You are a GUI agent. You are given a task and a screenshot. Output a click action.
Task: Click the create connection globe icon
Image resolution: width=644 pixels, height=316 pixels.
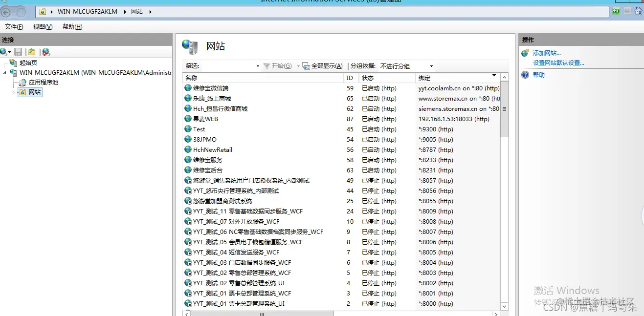4,52
